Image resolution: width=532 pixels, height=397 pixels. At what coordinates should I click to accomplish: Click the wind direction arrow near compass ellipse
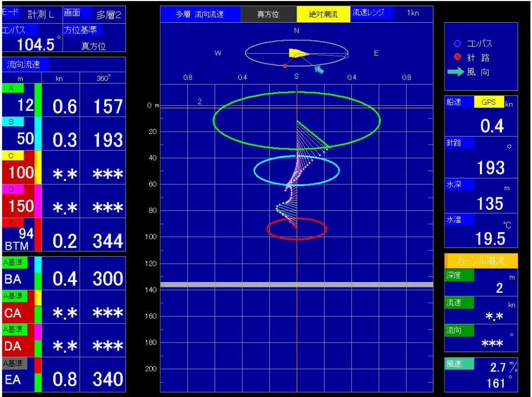tap(319, 70)
